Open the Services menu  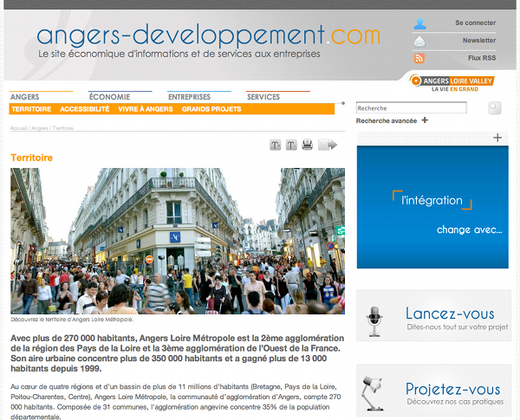tap(263, 97)
